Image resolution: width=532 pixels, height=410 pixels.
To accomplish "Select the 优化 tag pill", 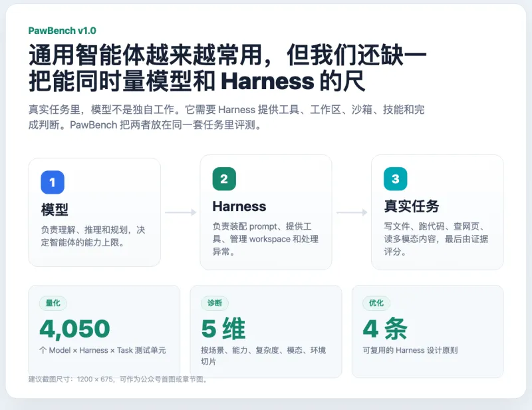I will point(376,303).
